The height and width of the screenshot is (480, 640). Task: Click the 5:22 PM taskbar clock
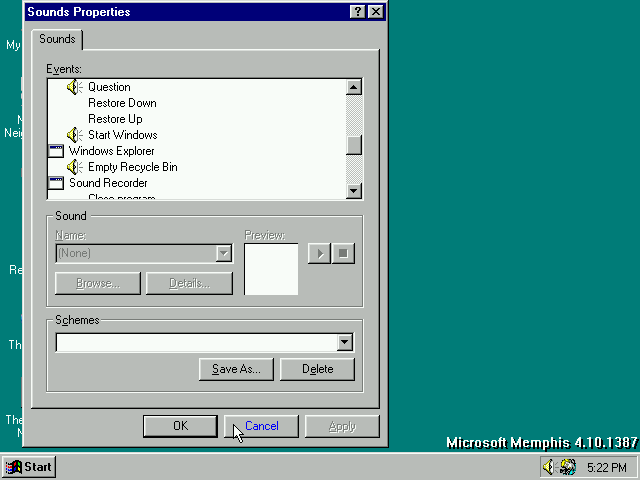(x=607, y=467)
